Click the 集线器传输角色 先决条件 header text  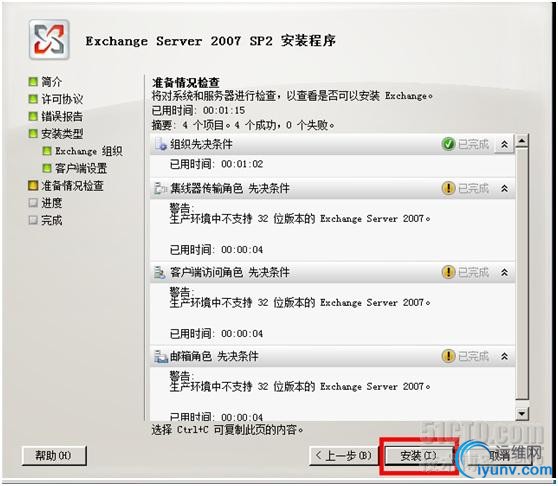[230, 188]
